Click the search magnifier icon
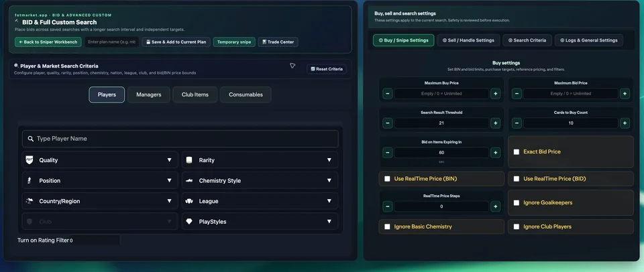 30,139
